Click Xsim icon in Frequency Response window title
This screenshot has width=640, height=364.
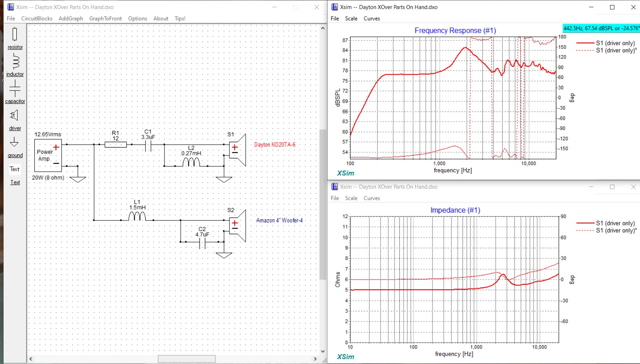click(334, 7)
